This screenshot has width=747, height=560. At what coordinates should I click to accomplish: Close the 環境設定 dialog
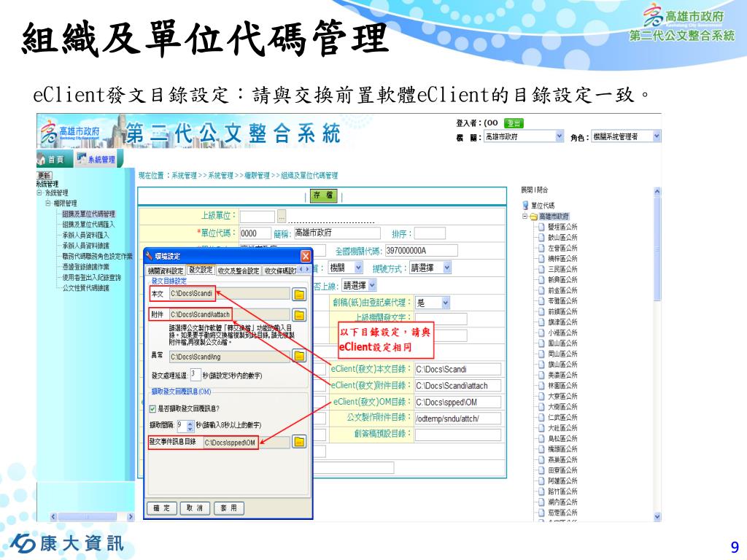[x=306, y=256]
